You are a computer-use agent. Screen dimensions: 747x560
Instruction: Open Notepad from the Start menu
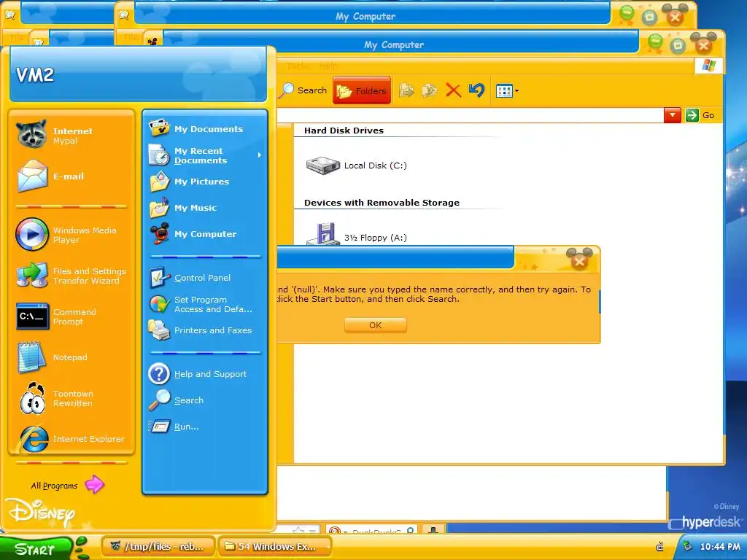[71, 357]
